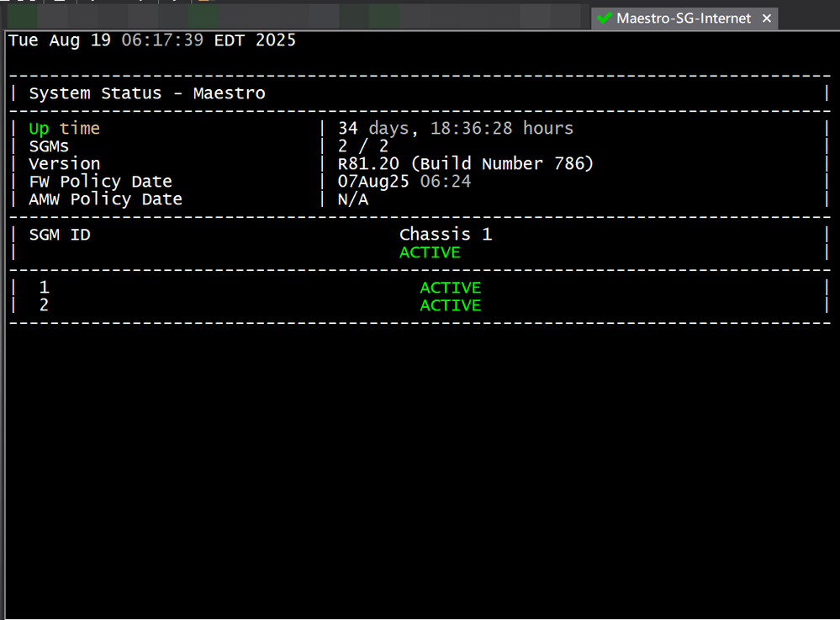840x620 pixels.
Task: Click the 'SGMs' label
Action: 49,146
